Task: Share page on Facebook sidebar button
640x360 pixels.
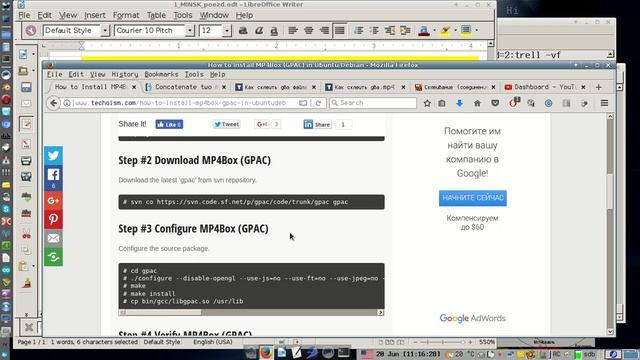Action: pos(53,178)
